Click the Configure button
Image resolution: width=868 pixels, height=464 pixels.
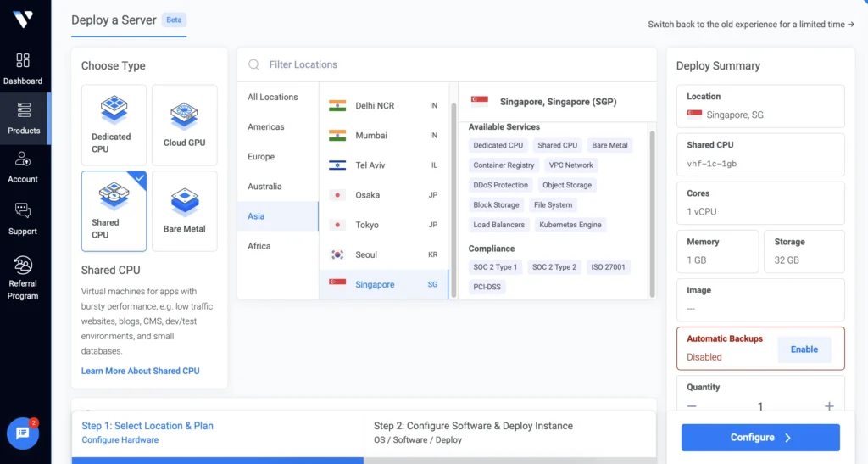click(760, 438)
